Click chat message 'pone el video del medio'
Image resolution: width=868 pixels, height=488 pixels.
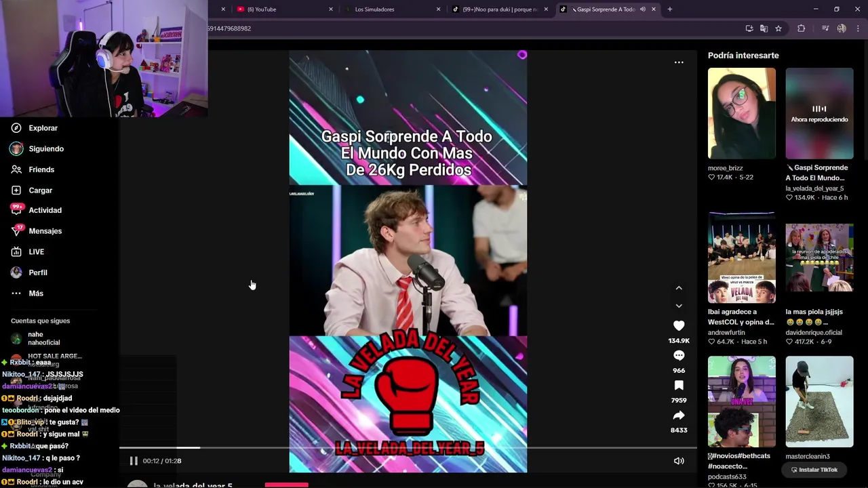click(81, 410)
